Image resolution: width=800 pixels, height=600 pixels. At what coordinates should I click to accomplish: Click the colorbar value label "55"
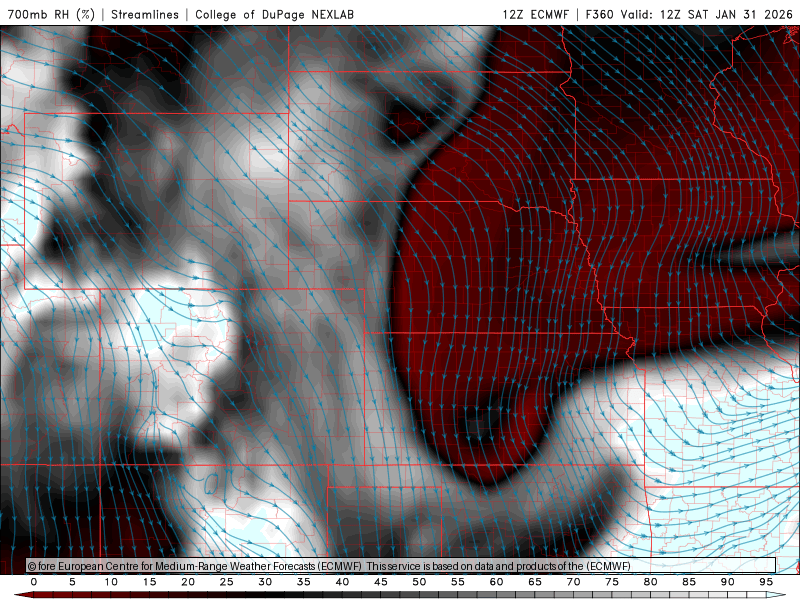pos(458,582)
